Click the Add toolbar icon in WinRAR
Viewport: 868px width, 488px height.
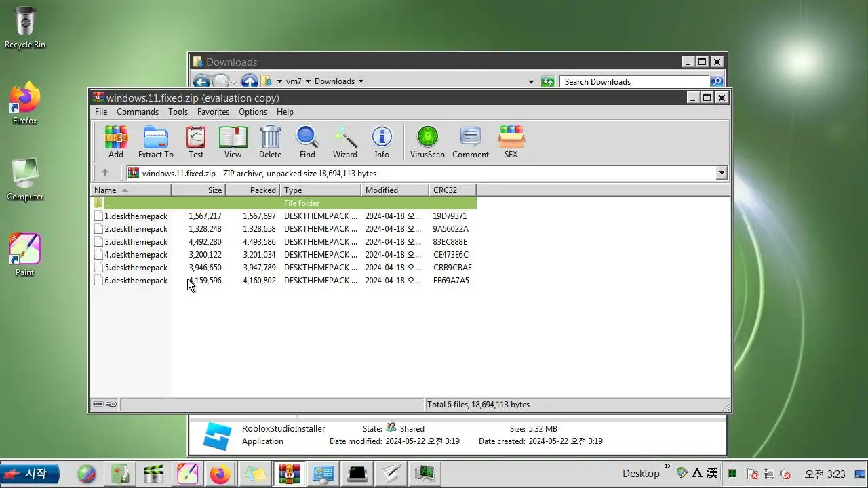tap(116, 142)
